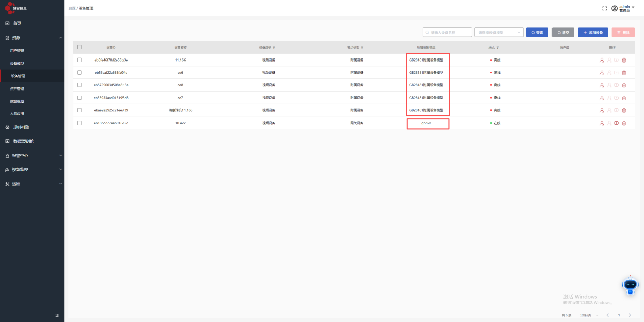Open the 请选择设备模型 dropdown
Screen dimensions: 644x322
[x=498, y=33]
